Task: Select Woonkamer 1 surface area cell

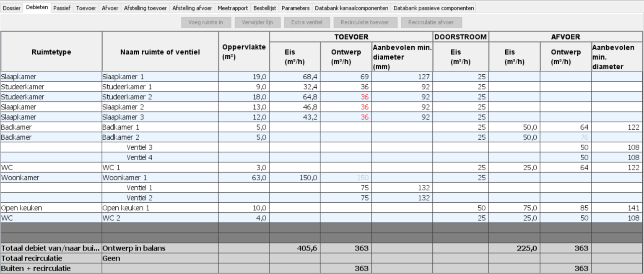Action: [244, 177]
